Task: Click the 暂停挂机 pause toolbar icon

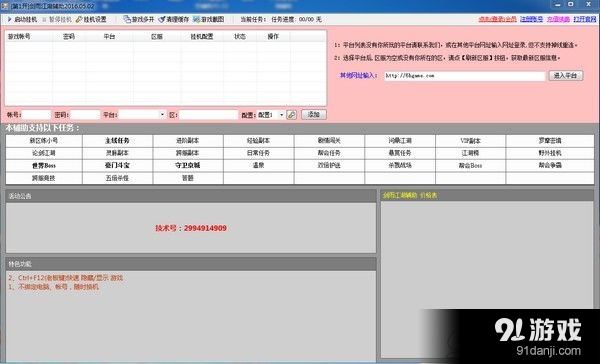Action: coord(44,19)
